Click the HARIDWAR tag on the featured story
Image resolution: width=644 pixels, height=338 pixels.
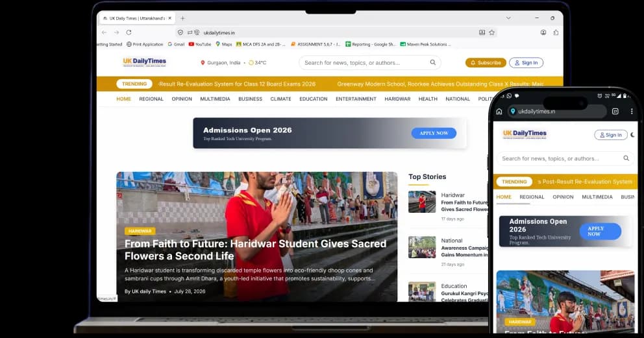140,231
